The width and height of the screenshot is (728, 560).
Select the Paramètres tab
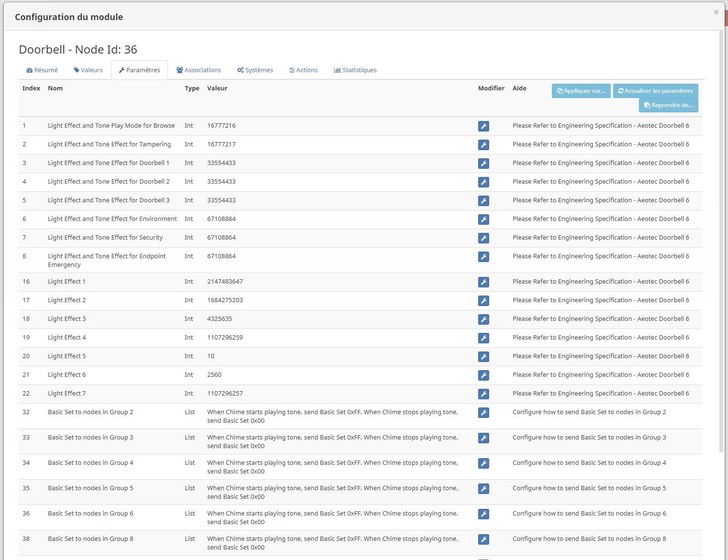pyautogui.click(x=139, y=70)
